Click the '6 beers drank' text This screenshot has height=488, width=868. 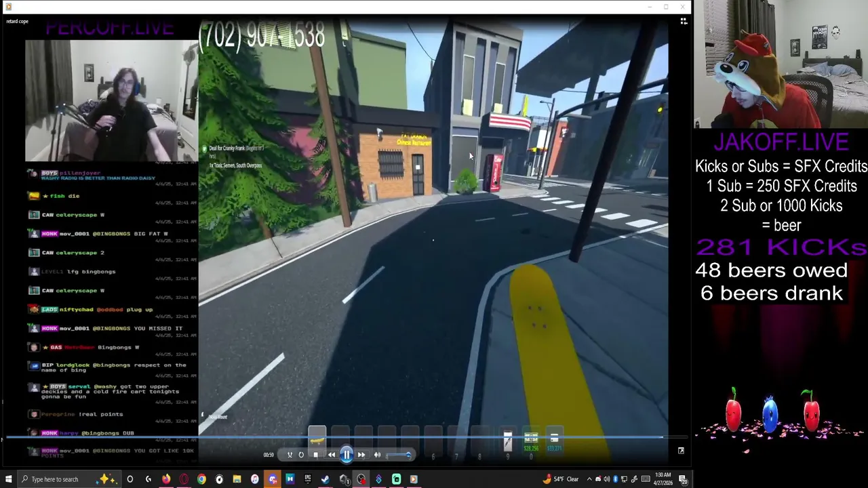(772, 293)
